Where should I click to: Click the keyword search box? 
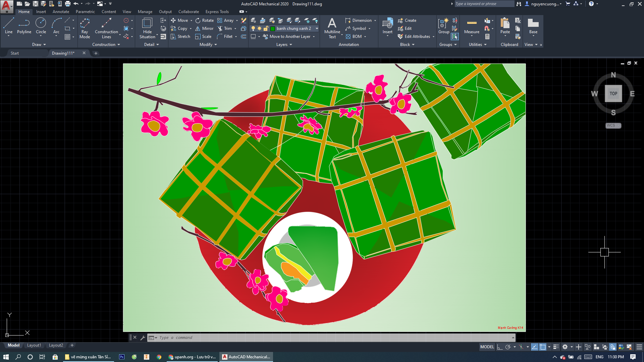tap(484, 4)
